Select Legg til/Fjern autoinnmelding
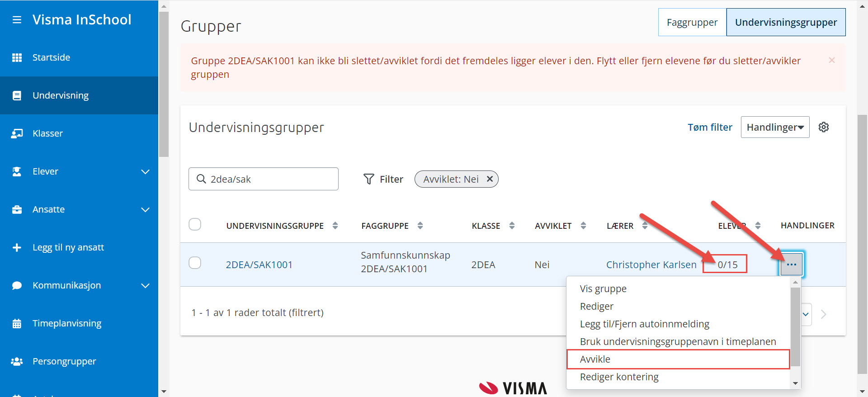868x397 pixels. pos(645,324)
